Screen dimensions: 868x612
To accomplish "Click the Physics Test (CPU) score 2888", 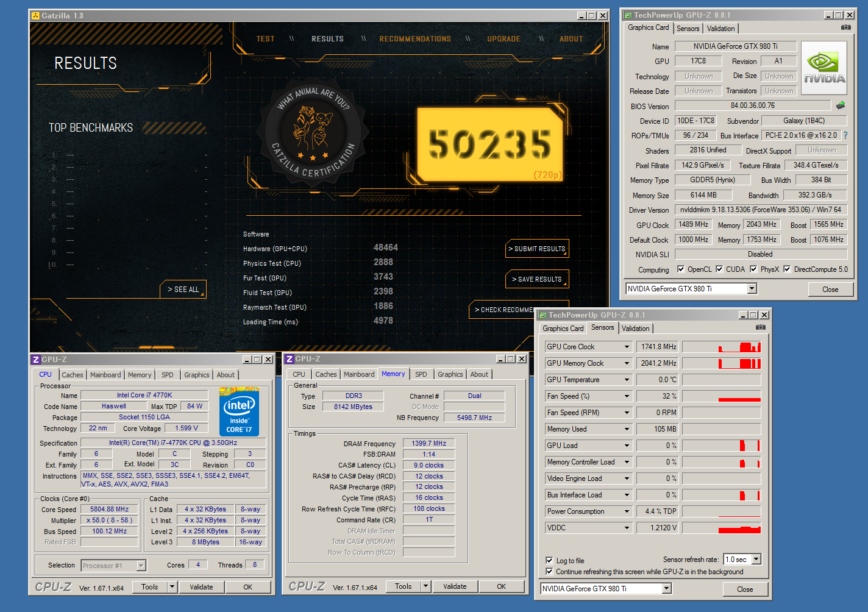I will (383, 262).
